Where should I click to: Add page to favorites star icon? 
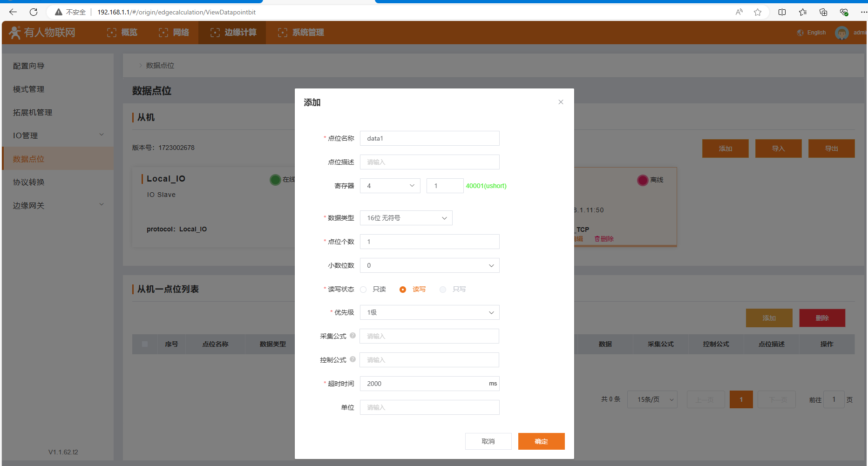coord(758,12)
